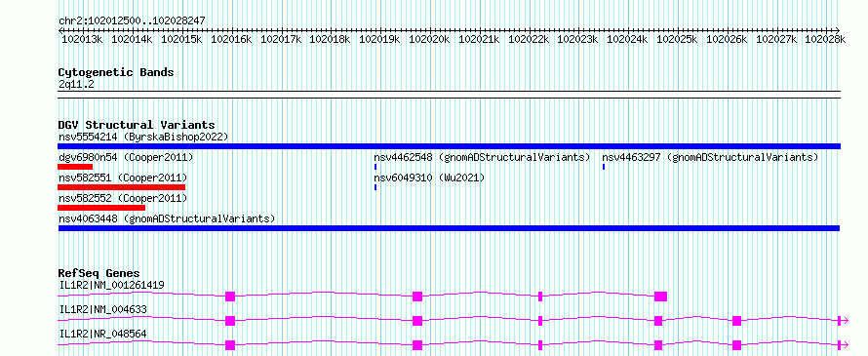Open the nsv4463297 (gnomADStructuralVariants) label
This screenshot has width=868, height=356.
click(x=710, y=157)
